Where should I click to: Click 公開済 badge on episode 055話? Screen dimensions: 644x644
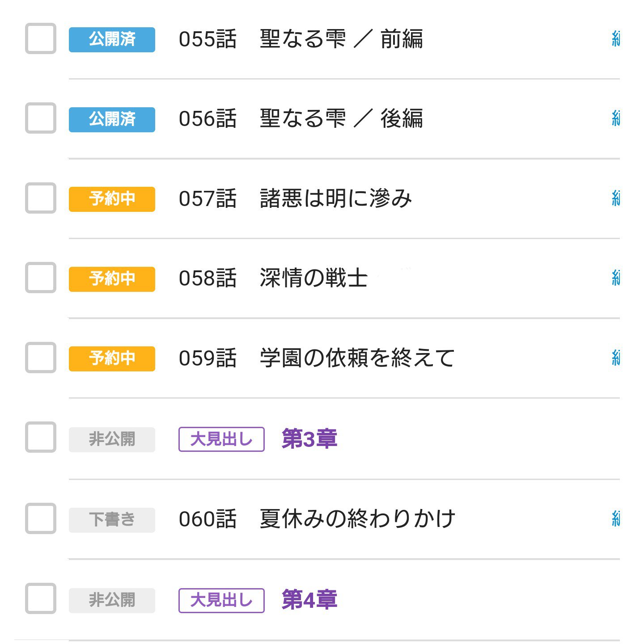[x=112, y=39]
